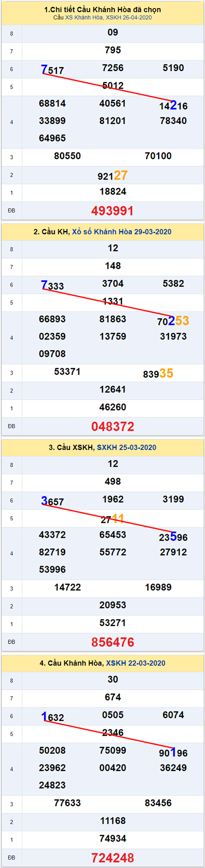Click number 83456 in the fourth table
This screenshot has height=868, width=205.
[x=158, y=803]
